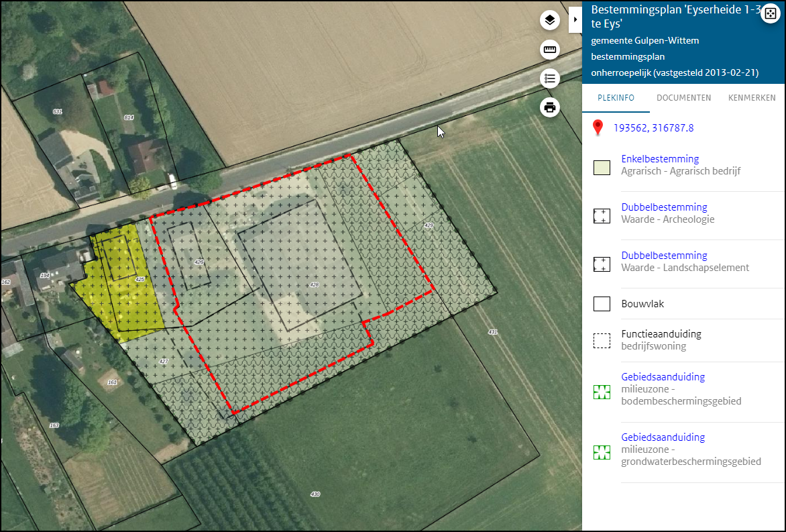
Task: Open the legend list button
Action: click(550, 78)
